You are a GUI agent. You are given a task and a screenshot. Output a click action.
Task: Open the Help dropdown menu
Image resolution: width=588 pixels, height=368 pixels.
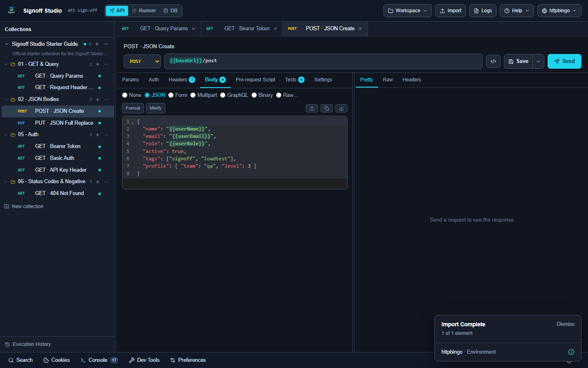[517, 11]
